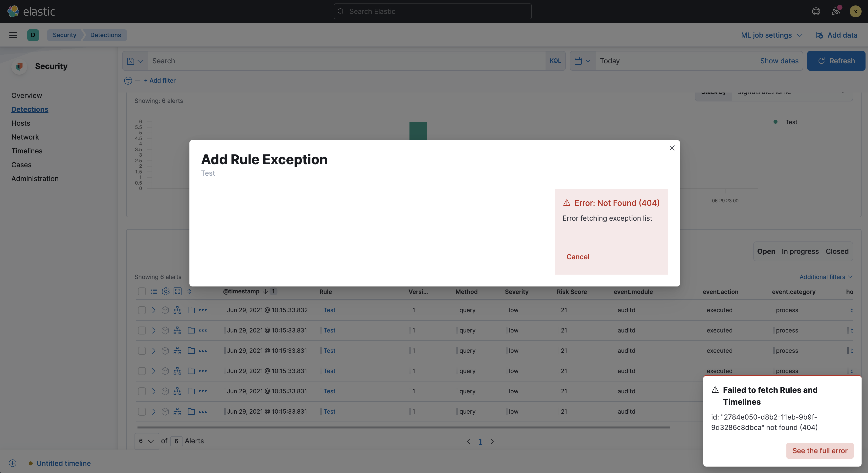The image size is (868, 473).
Task: Click the Refresh button
Action: click(836, 61)
